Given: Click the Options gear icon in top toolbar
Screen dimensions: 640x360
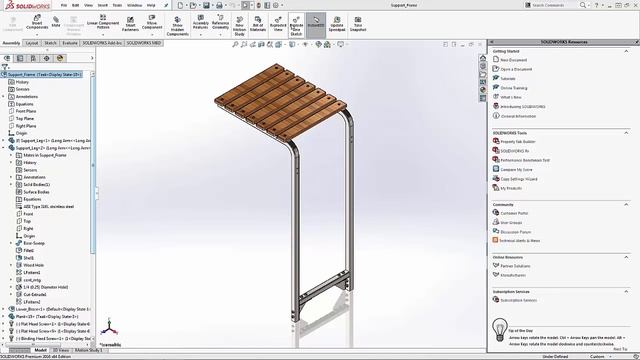Looking at the screenshot, I should 276,5.
